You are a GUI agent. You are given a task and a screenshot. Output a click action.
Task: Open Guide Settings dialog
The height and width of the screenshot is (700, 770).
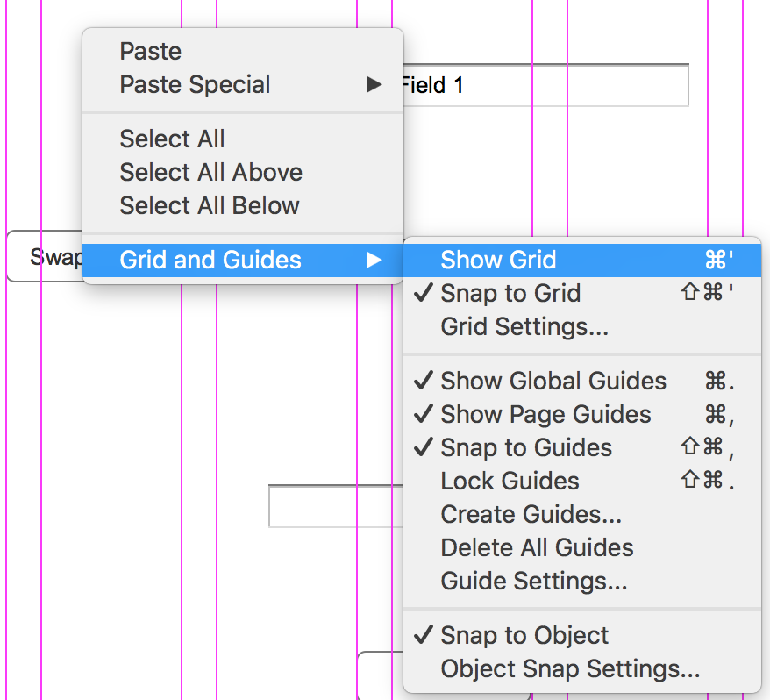(x=534, y=582)
